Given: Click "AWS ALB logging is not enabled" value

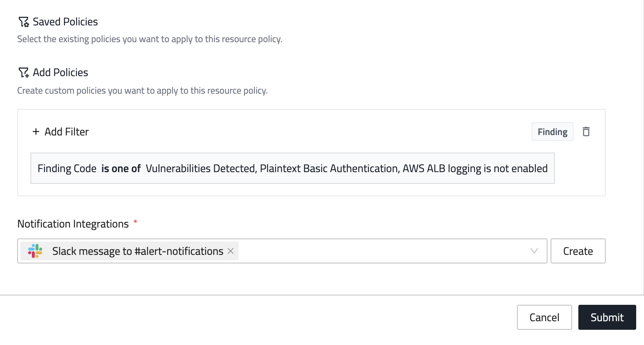Looking at the screenshot, I should [x=475, y=169].
